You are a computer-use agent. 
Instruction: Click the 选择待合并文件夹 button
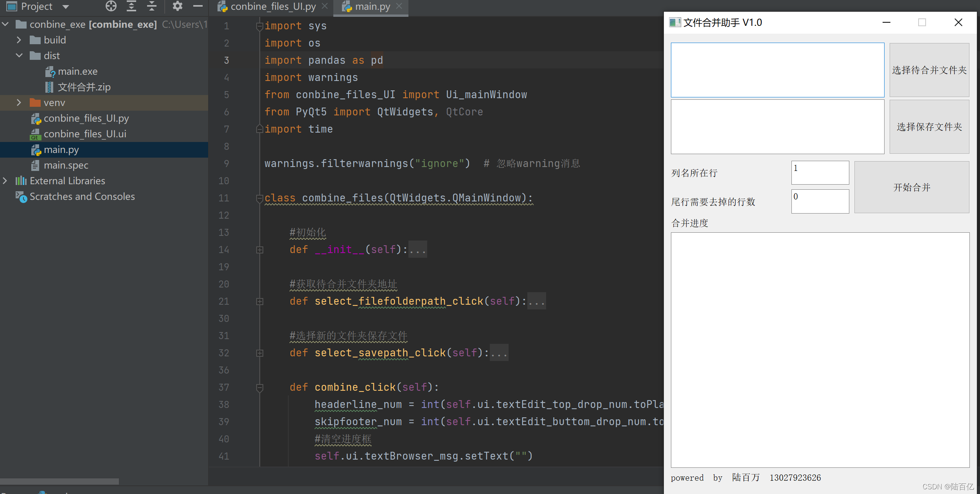click(929, 70)
